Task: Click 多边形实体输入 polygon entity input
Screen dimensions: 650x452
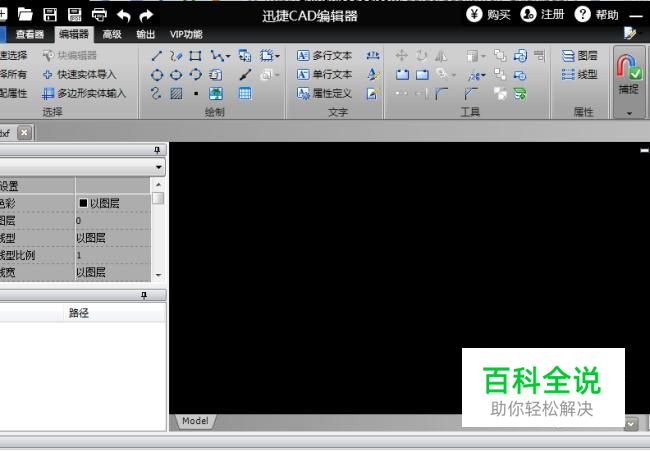Action: 84,94
